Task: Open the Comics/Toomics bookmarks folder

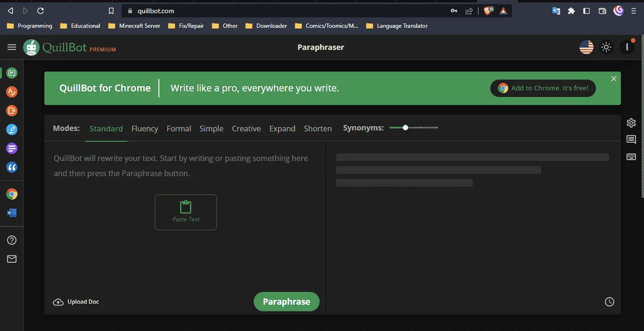Action: [326, 26]
